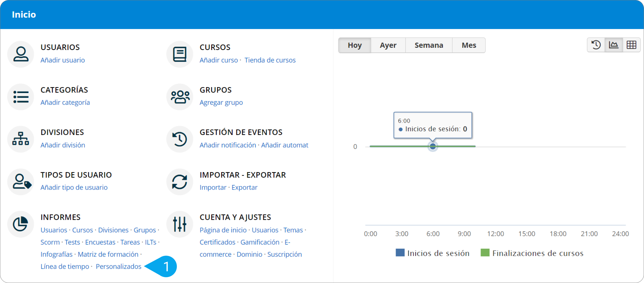
Task: Click the Informes pie chart icon
Action: coord(21,224)
